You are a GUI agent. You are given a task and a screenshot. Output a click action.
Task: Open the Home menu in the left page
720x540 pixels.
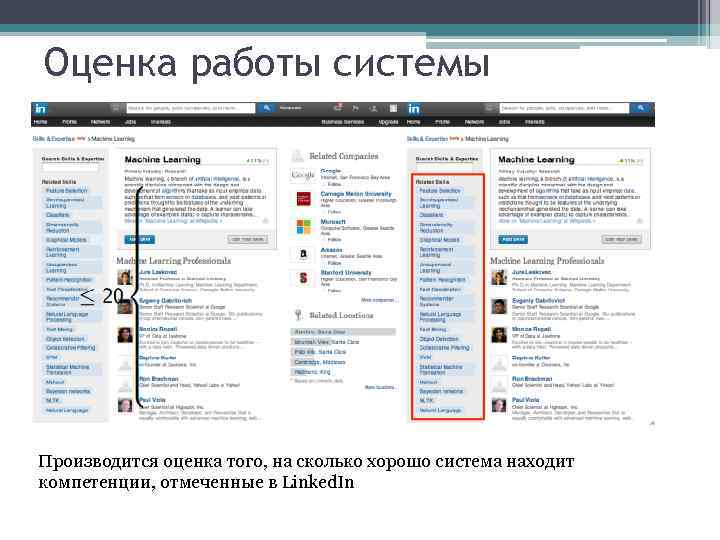40,122
